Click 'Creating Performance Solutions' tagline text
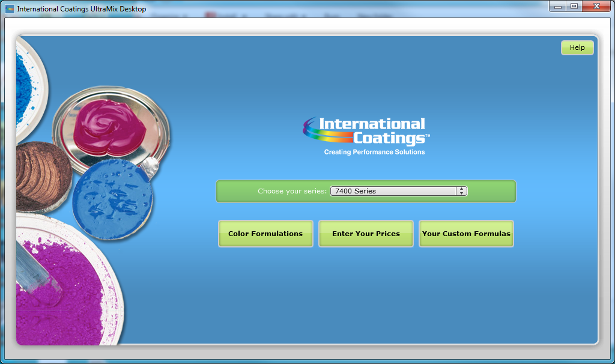Image resolution: width=615 pixels, height=364 pixels. (374, 152)
